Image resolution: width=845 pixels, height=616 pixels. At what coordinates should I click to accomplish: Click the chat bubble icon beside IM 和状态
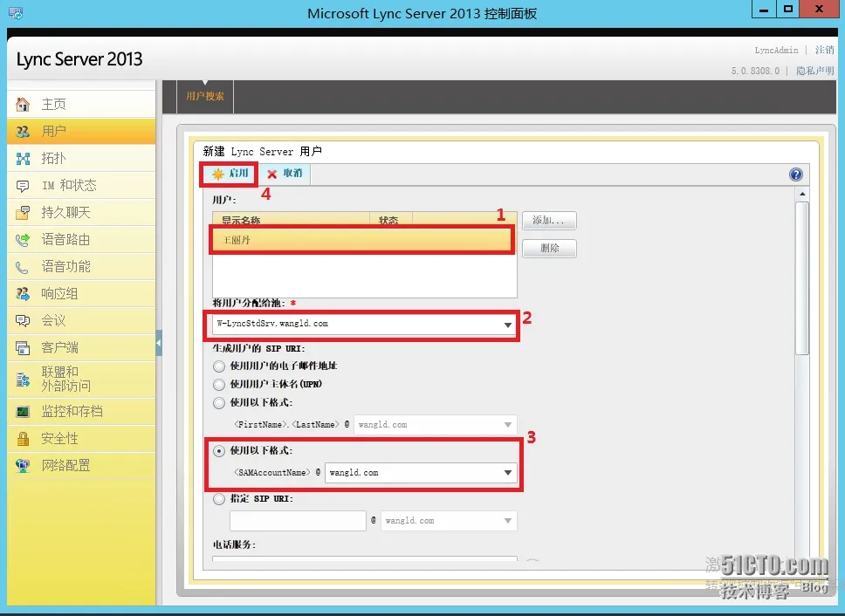click(23, 186)
